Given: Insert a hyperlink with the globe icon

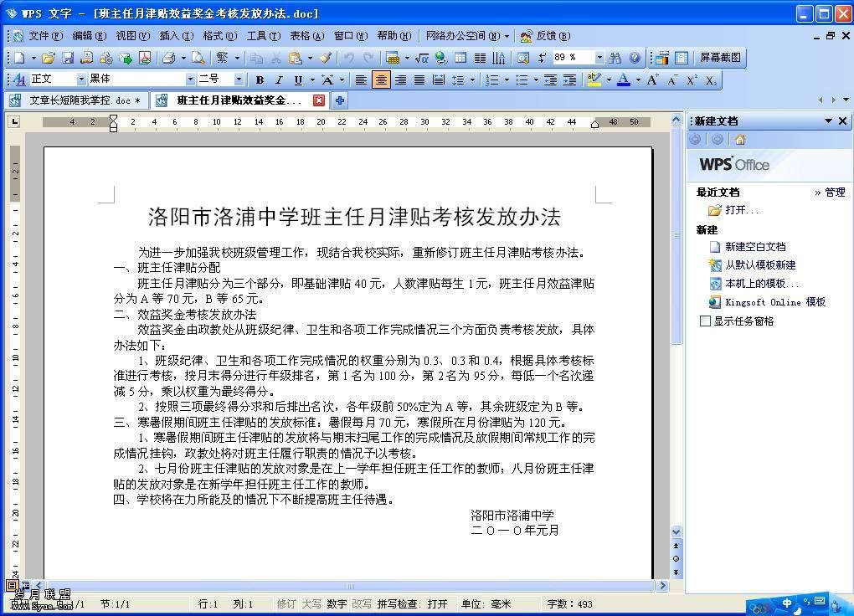Looking at the screenshot, I should 441,58.
